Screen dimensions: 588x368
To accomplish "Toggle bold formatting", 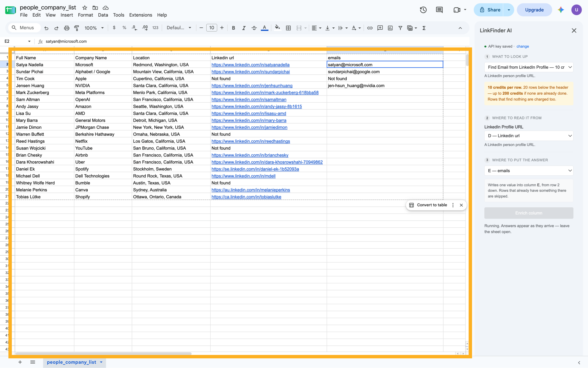I will click(233, 28).
